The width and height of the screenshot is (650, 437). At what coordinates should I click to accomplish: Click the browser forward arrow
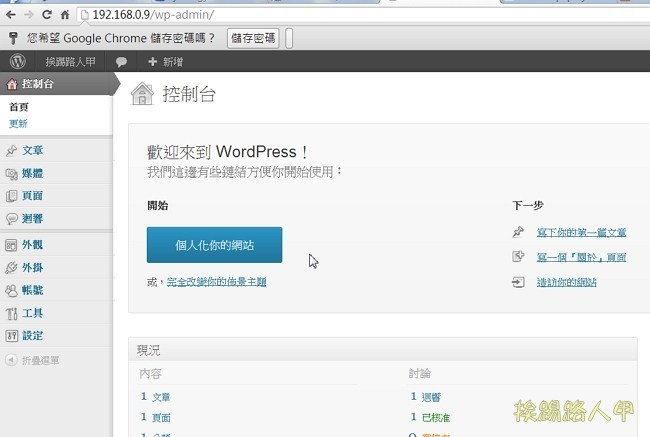29,15
